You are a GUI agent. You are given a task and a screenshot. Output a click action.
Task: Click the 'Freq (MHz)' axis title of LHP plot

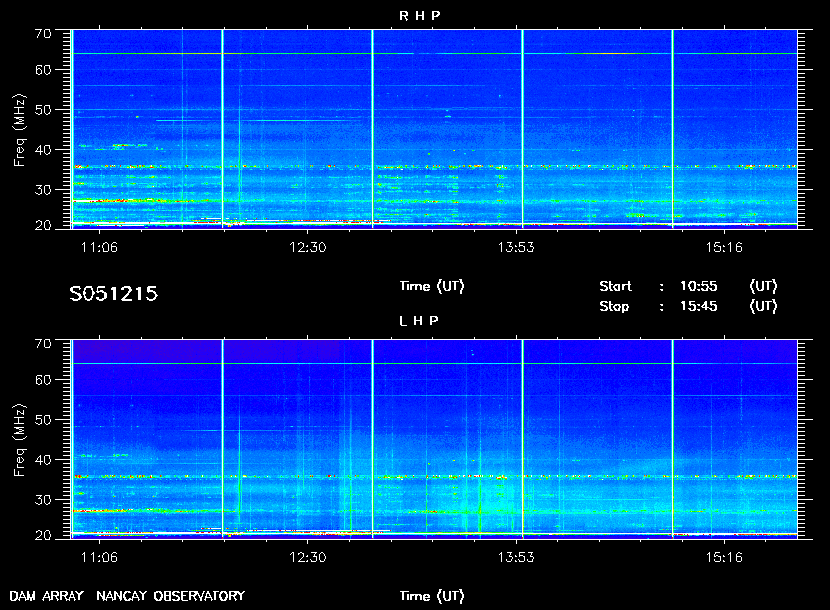pos(20,441)
